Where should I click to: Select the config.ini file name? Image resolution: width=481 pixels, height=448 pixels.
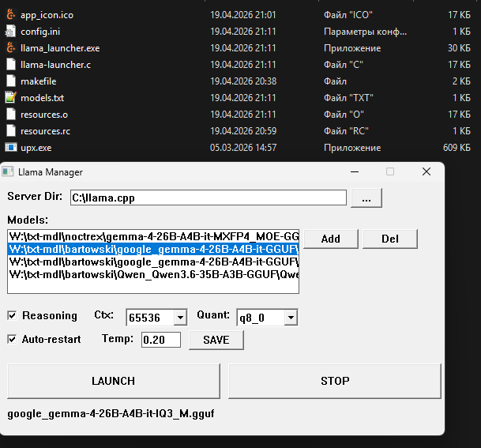pos(40,32)
